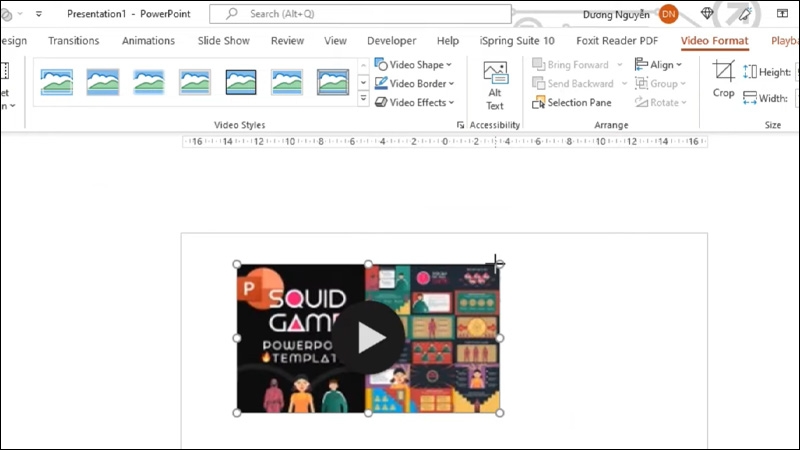Open the Help tab

point(447,41)
